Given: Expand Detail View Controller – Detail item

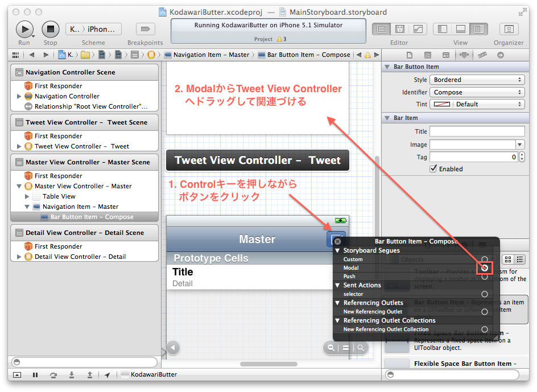Looking at the screenshot, I should [x=19, y=257].
